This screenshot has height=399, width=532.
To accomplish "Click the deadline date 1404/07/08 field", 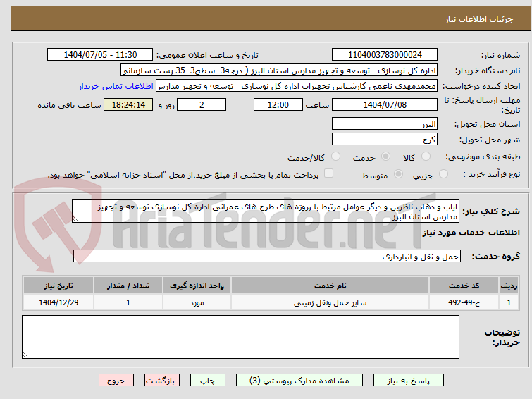I will 385,104.
